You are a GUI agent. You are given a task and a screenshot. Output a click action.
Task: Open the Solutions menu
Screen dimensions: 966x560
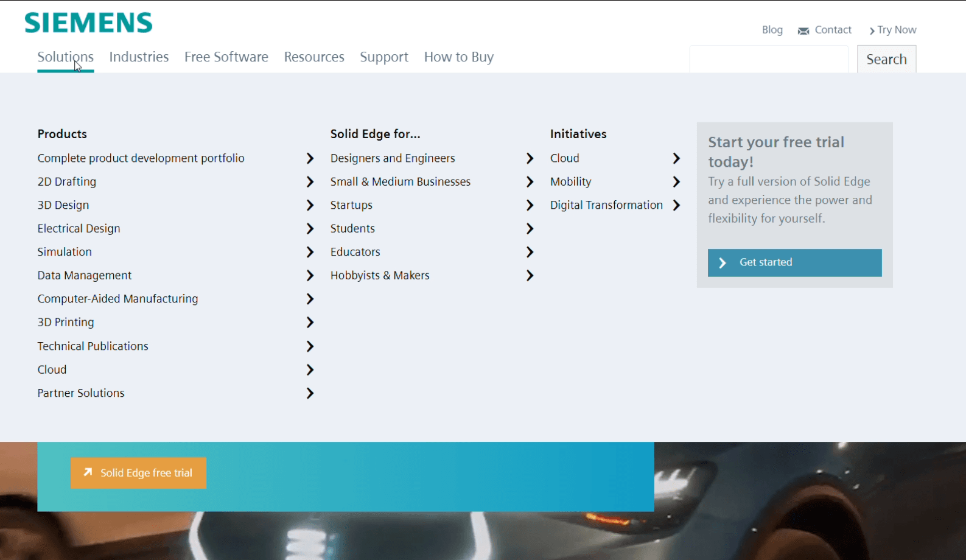tap(66, 57)
